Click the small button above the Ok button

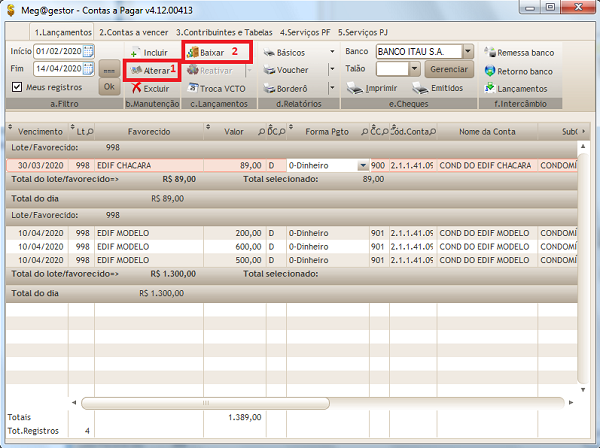click(109, 69)
